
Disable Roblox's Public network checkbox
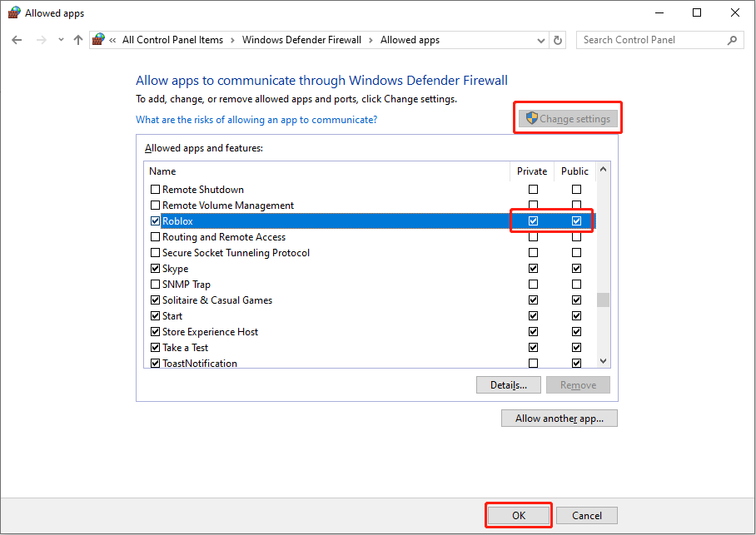pyautogui.click(x=575, y=220)
